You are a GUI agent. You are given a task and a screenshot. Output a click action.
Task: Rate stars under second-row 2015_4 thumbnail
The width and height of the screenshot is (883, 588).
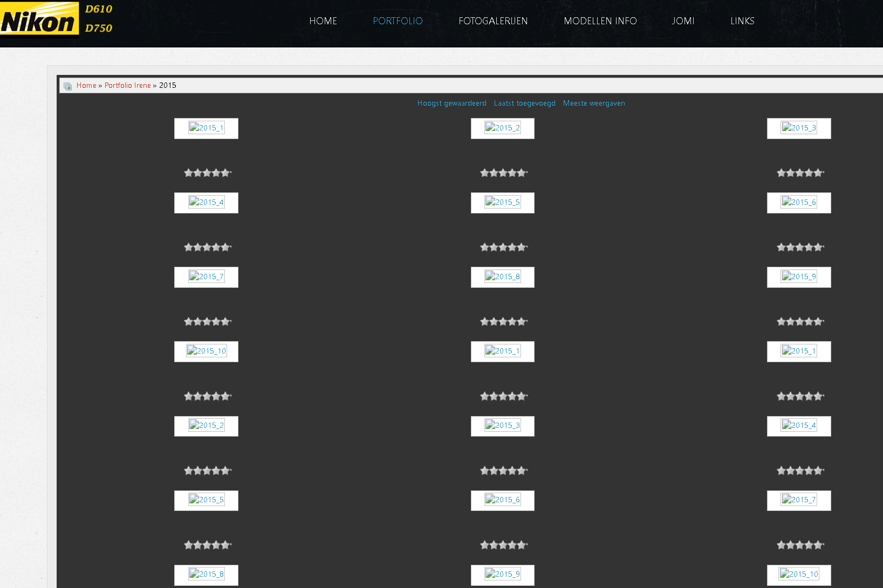[x=208, y=247]
